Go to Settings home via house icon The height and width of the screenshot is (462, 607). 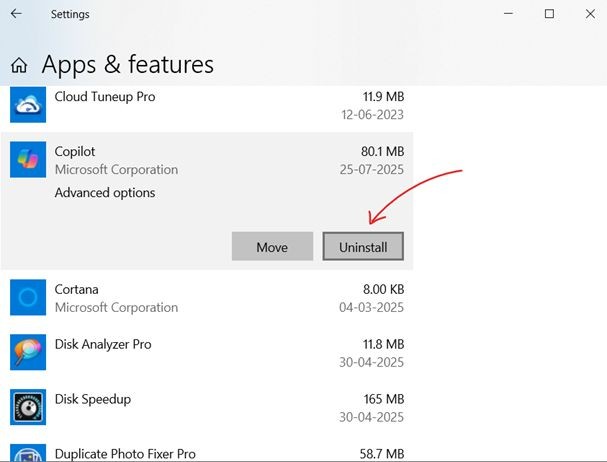pos(19,66)
